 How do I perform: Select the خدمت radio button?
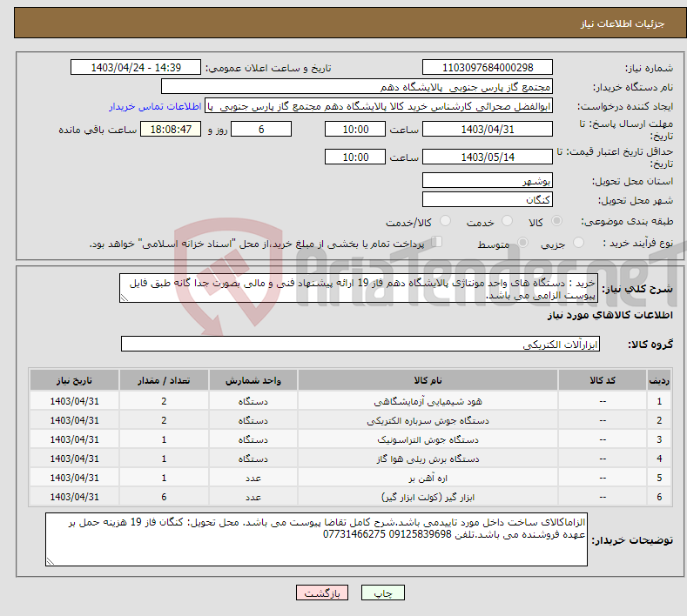pyautogui.click(x=507, y=221)
